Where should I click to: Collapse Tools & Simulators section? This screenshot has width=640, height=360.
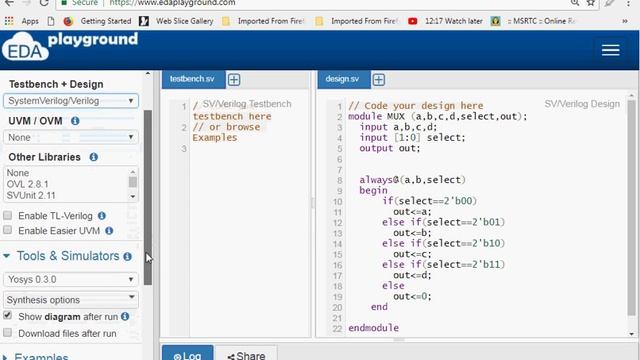(6, 256)
